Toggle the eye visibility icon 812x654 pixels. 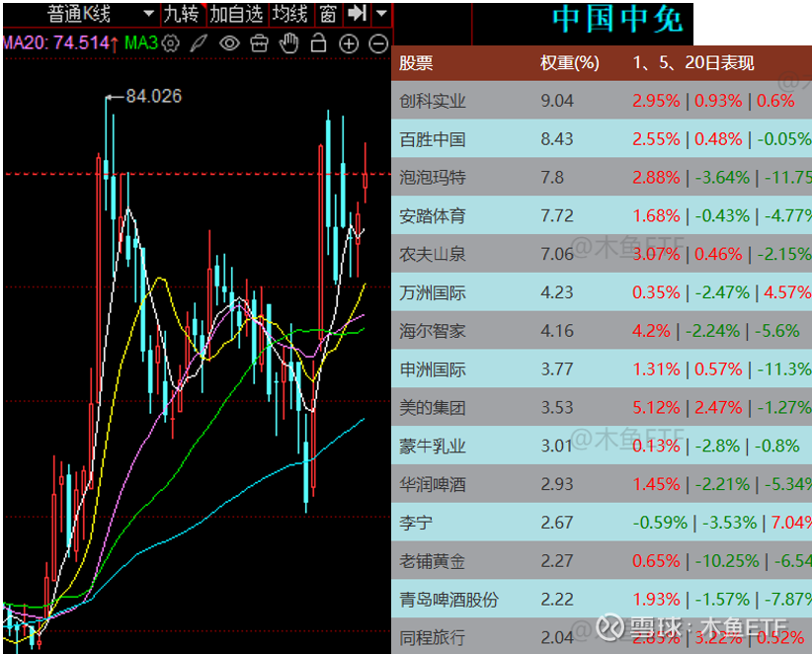tap(229, 43)
